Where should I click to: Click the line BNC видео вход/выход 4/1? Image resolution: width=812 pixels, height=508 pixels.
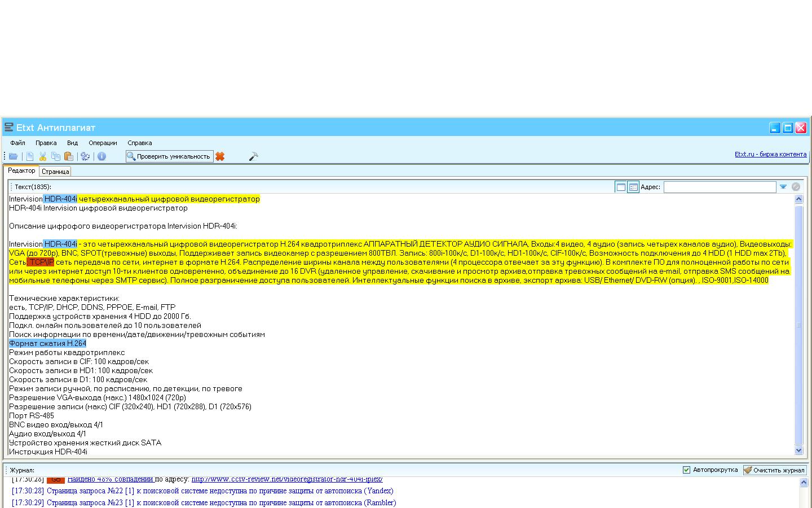[x=56, y=424]
